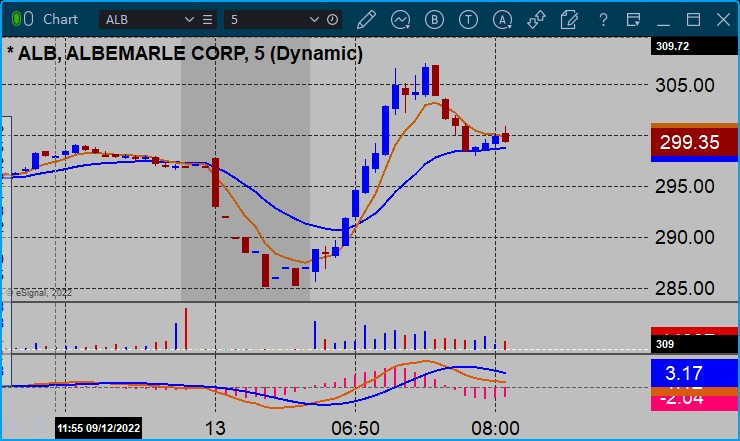Click the red 299.35 last price label
This screenshot has width=740, height=441.
(694, 142)
